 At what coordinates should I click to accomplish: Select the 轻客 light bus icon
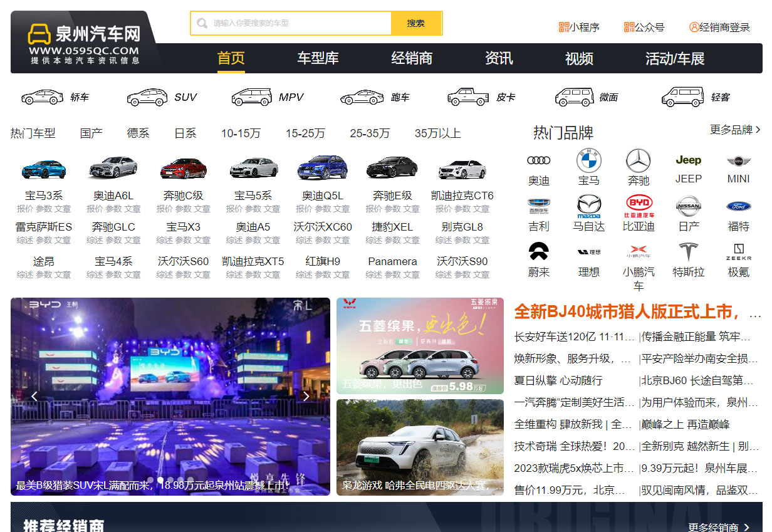(x=682, y=97)
